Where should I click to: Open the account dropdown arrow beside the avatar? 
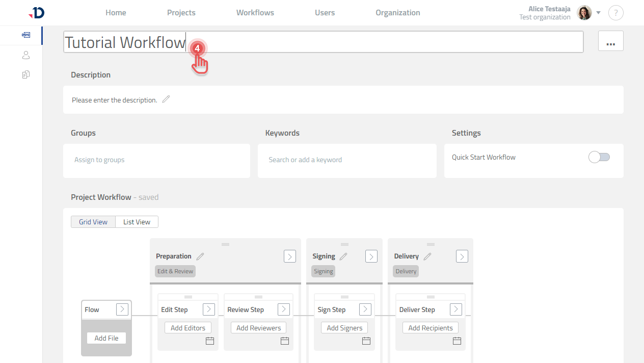coord(598,13)
